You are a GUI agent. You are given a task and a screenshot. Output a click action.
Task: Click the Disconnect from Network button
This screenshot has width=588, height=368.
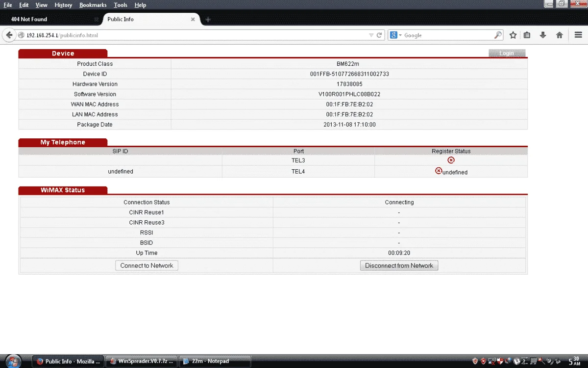tap(399, 265)
